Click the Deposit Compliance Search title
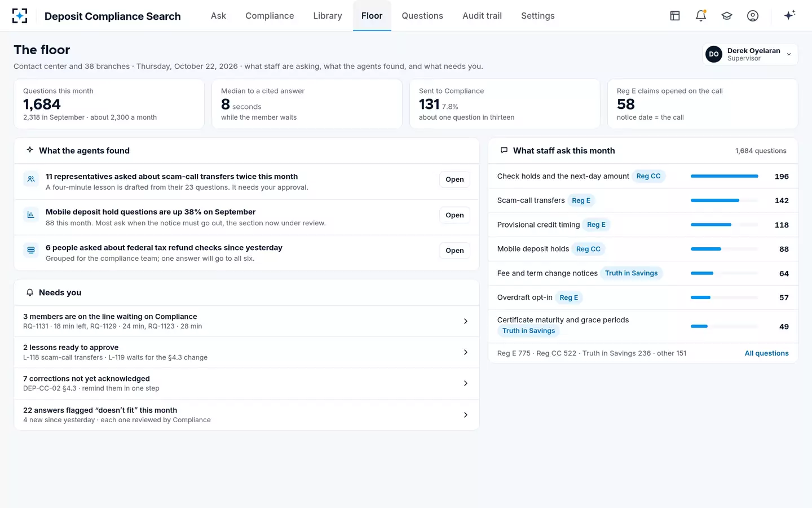Screen dimensions: 812x508 [x=113, y=16]
